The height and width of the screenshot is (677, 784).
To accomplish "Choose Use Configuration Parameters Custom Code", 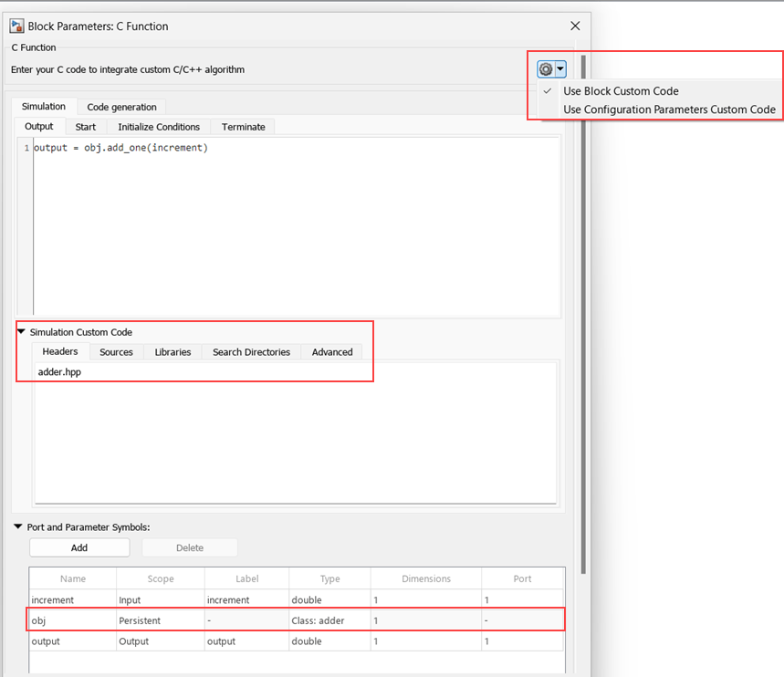I will [x=669, y=109].
